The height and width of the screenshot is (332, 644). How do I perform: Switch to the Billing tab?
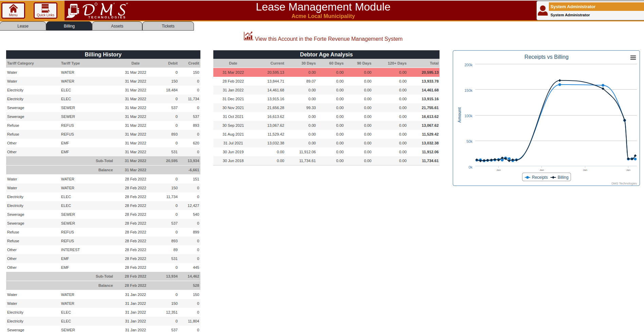69,26
